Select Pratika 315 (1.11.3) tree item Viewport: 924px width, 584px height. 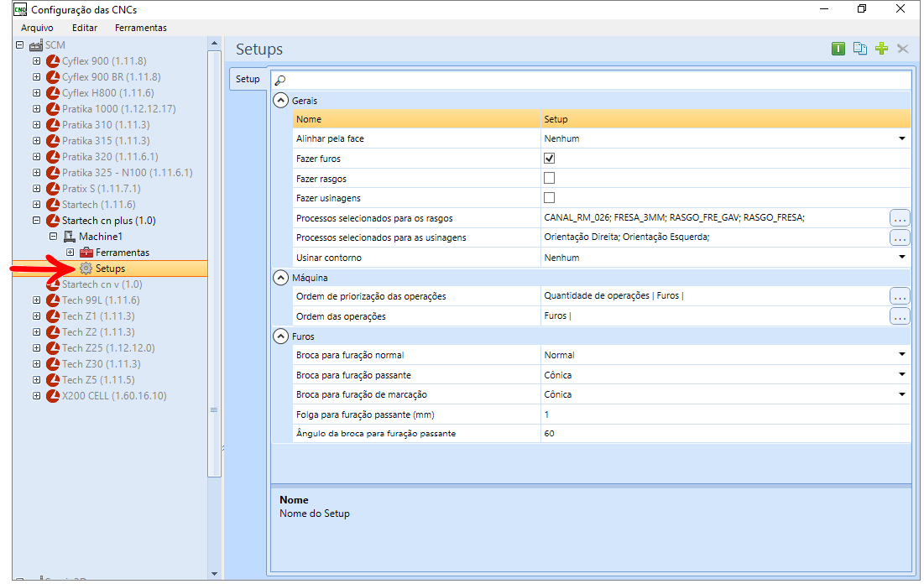tap(106, 141)
